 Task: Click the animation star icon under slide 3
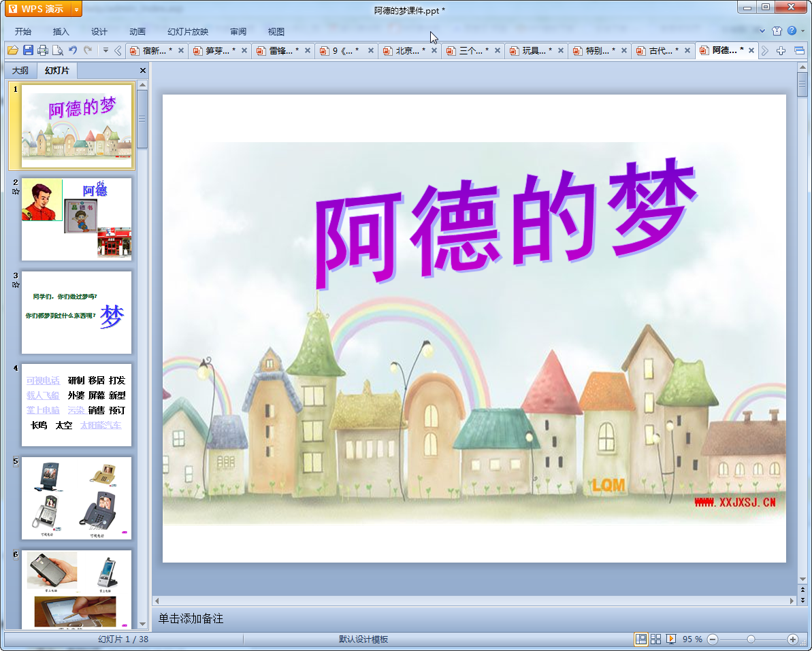pyautogui.click(x=16, y=284)
